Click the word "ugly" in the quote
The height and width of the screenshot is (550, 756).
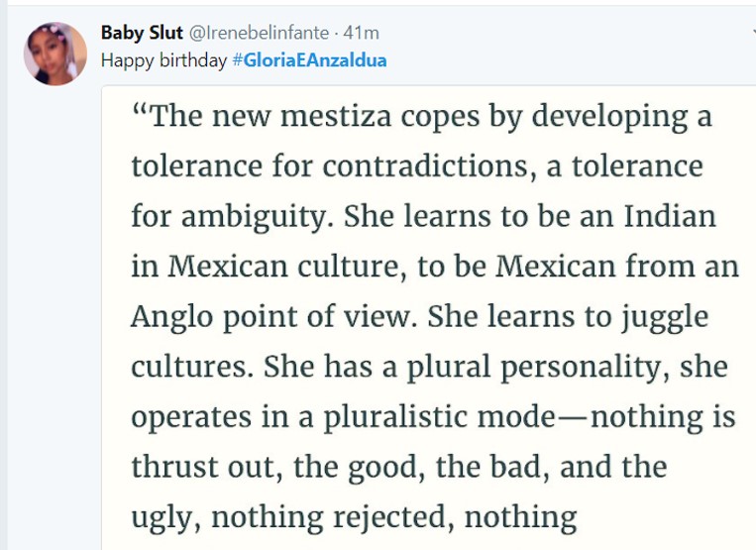click(x=157, y=518)
